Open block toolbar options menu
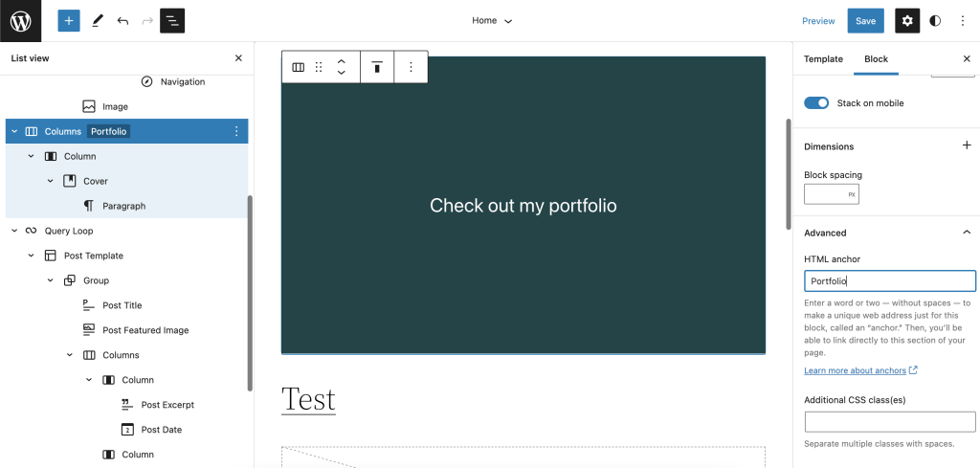This screenshot has width=980, height=468. (x=411, y=67)
